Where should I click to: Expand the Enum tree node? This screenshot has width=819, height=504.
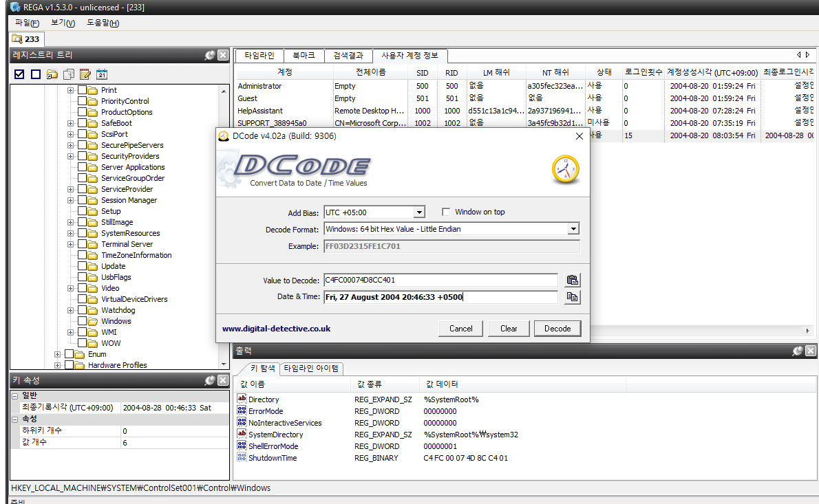click(x=57, y=354)
